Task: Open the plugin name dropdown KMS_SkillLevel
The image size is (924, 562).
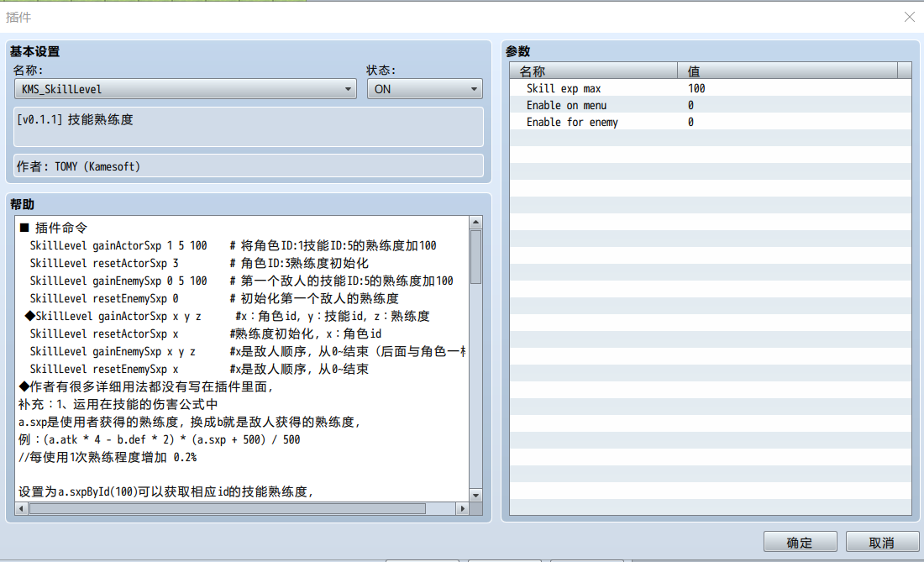Action: tap(185, 89)
